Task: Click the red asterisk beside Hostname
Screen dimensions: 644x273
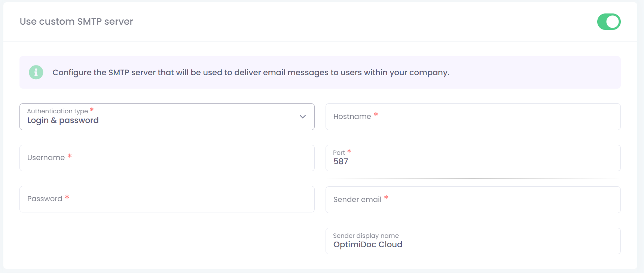Action: (x=376, y=114)
